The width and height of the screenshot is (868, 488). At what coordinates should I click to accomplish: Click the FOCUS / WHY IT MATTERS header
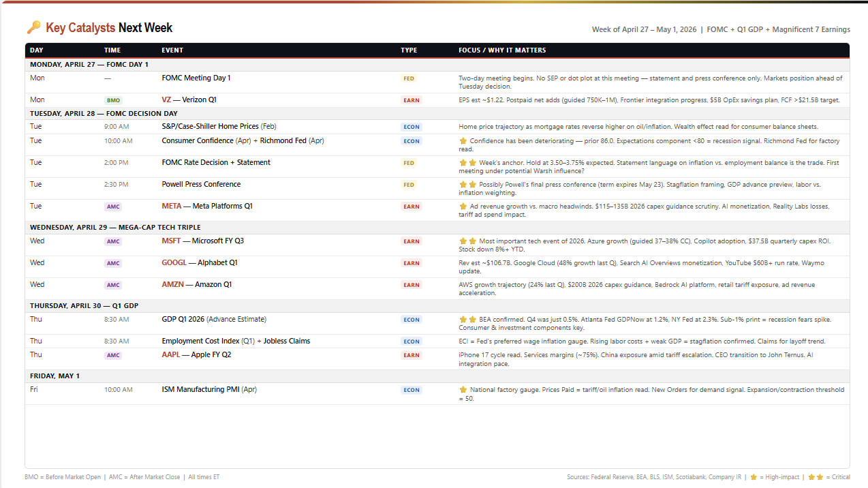click(502, 50)
